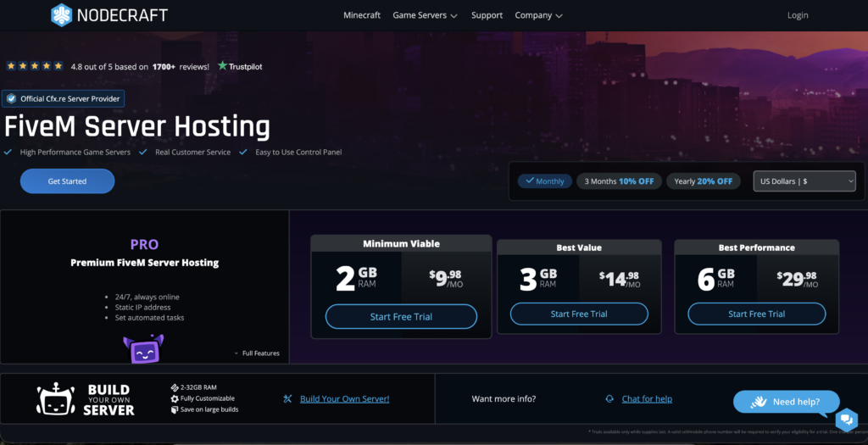Click the Build Your Own Server robot icon

[x=55, y=399]
